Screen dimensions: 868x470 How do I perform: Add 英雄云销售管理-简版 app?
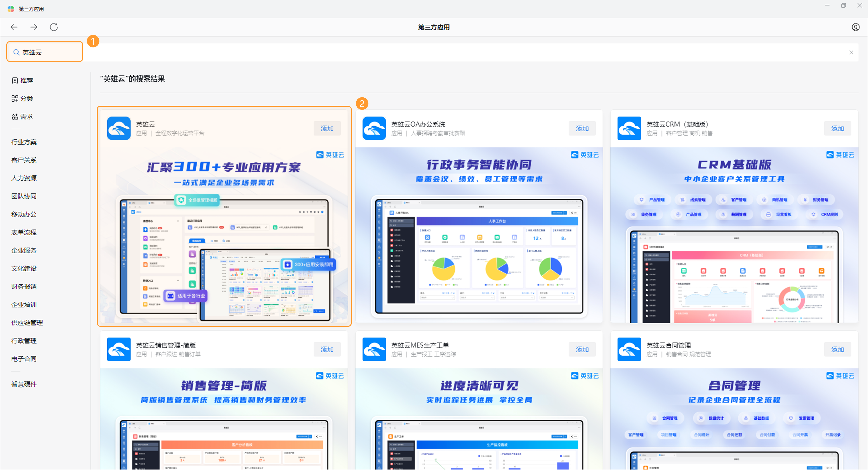[327, 349]
